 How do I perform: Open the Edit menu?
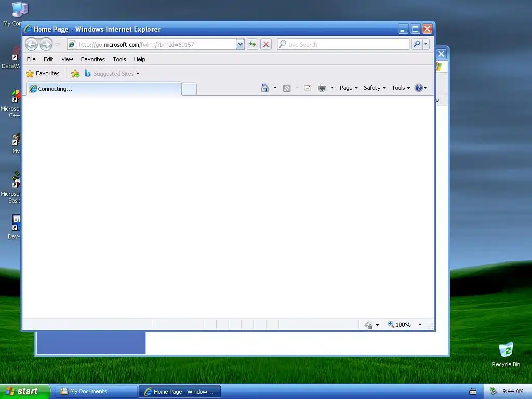(x=48, y=59)
